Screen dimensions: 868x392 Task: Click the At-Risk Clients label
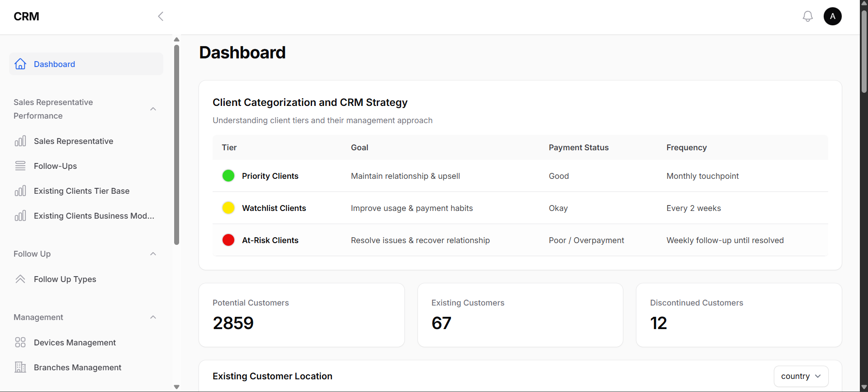click(270, 240)
